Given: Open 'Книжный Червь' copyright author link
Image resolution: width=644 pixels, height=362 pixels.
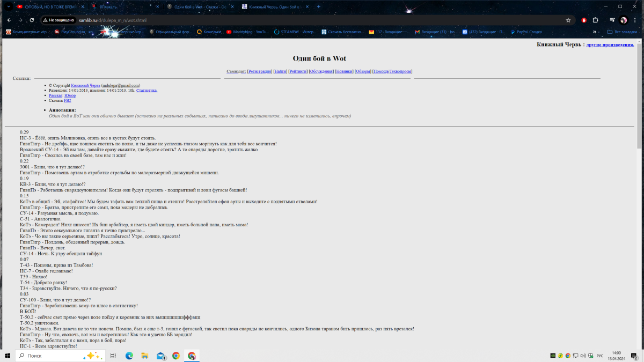Looking at the screenshot, I should pyautogui.click(x=85, y=85).
